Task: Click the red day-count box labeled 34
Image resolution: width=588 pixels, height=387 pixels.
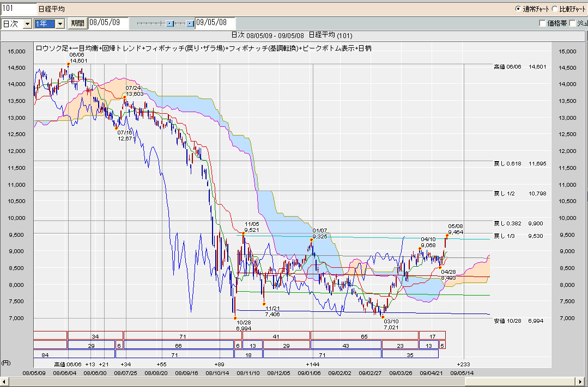Action: 95,335
